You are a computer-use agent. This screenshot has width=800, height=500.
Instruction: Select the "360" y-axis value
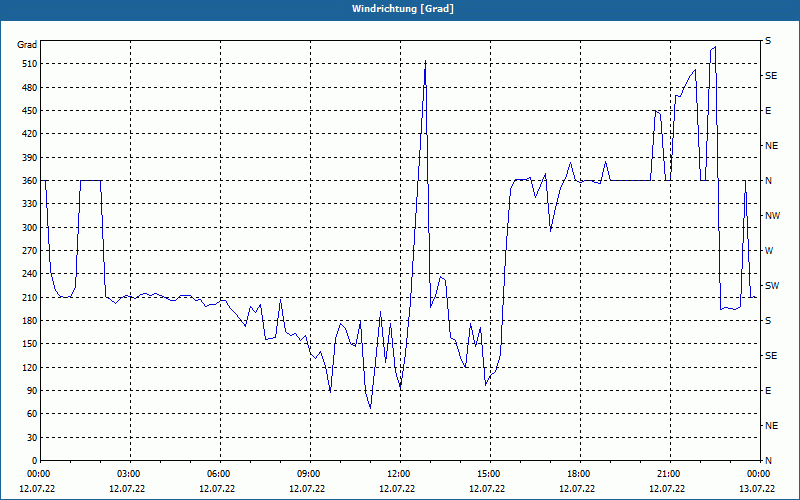[30, 181]
